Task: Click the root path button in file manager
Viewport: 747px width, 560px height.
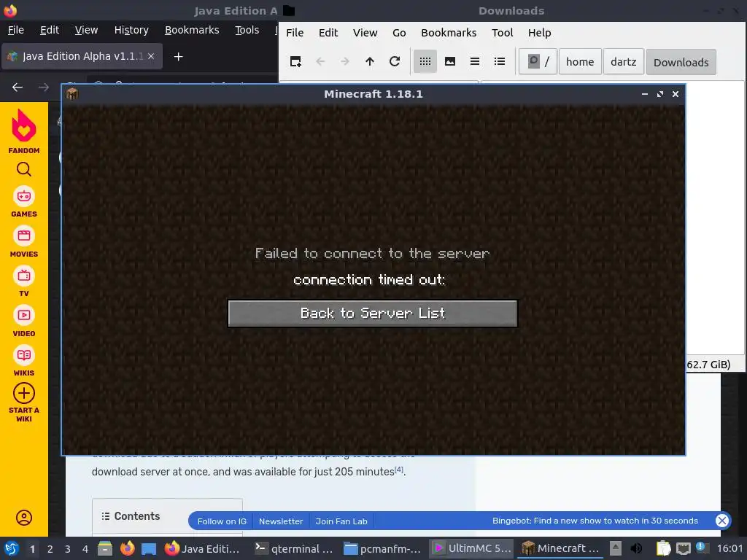Action: (538, 61)
